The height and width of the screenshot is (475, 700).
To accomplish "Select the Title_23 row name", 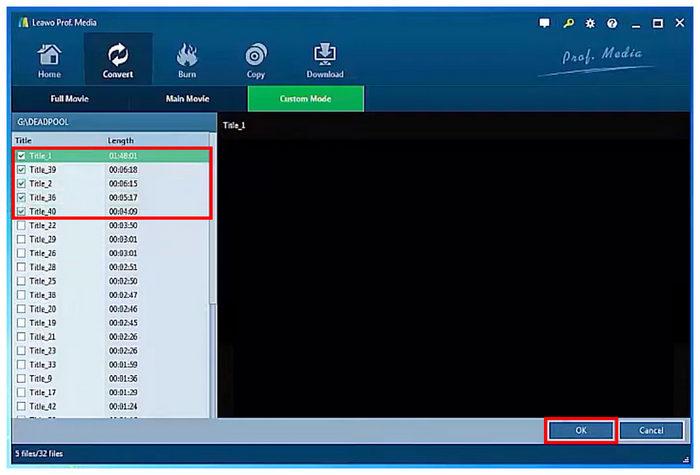I will (x=43, y=350).
